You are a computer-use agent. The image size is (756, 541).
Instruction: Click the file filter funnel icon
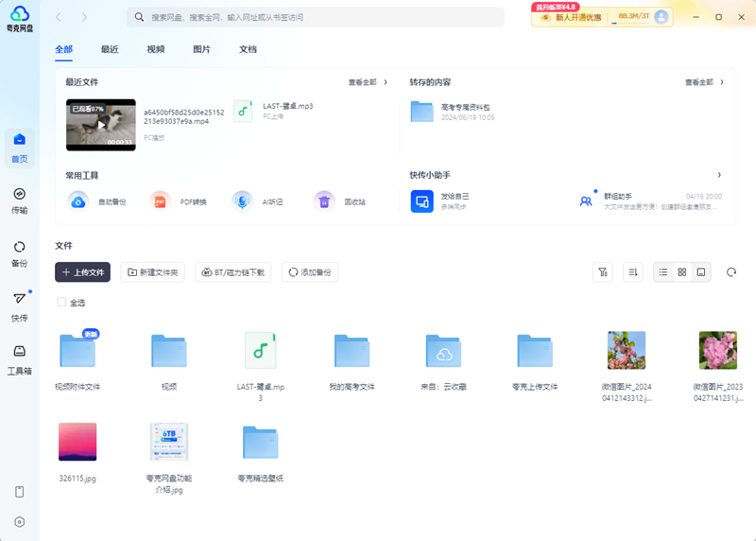pyautogui.click(x=602, y=272)
